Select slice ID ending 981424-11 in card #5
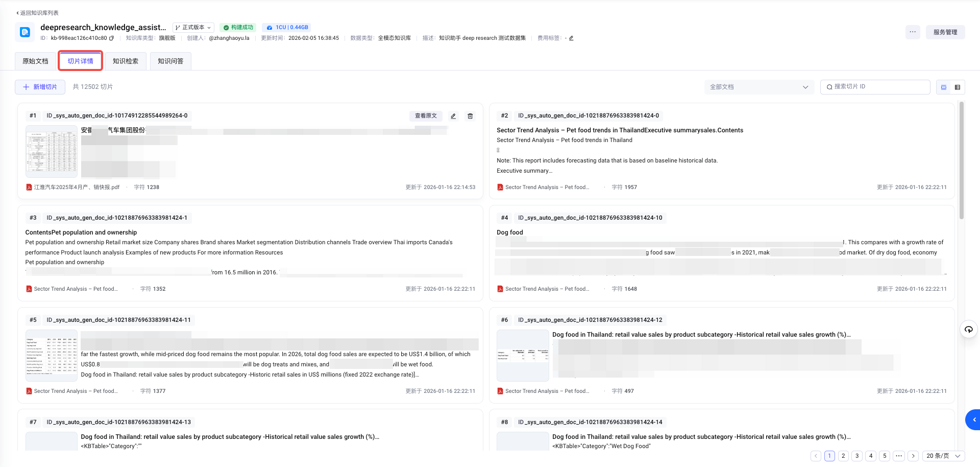Viewport: 980px width, 467px height. coord(118,320)
